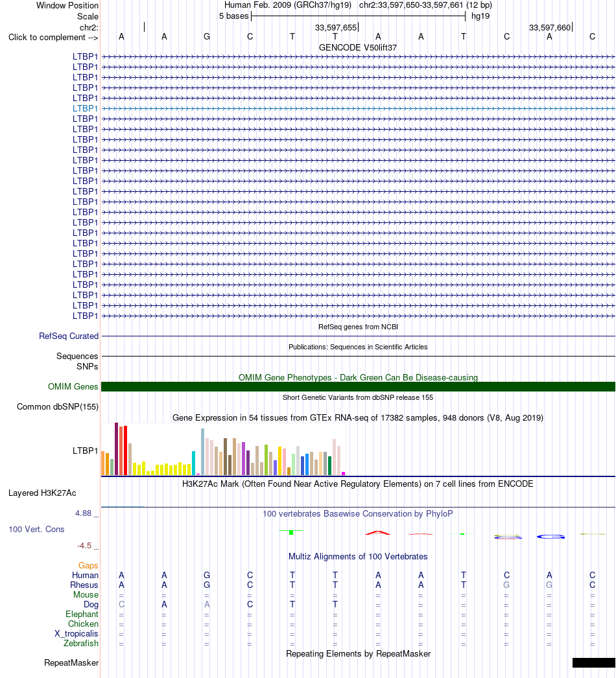Open the RepeatMasker track label

pyautogui.click(x=71, y=663)
